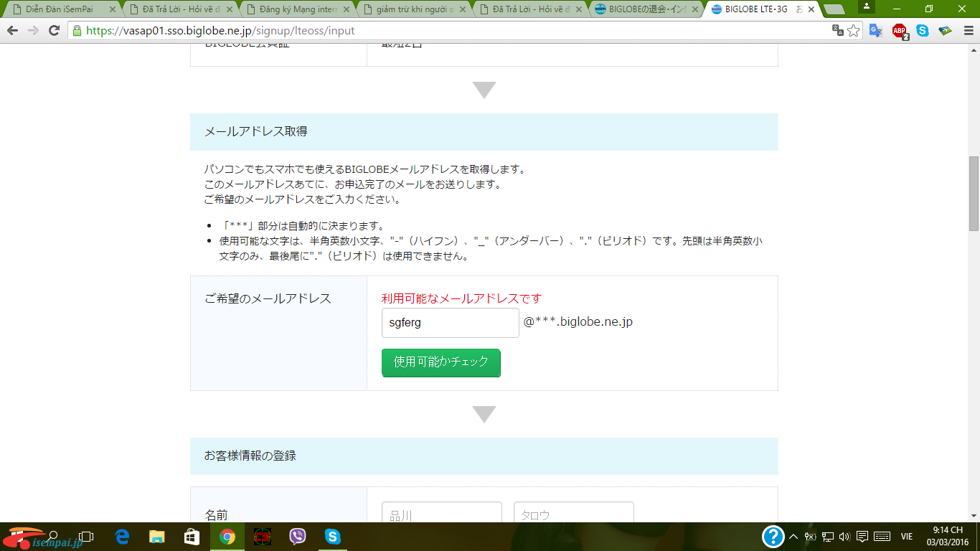The height and width of the screenshot is (551, 980).
Task: Click the volume speaker tray icon
Action: click(x=844, y=536)
